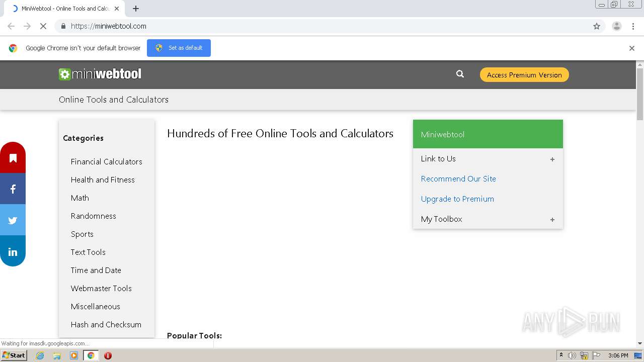Bookmark this page with the star icon
This screenshot has height=362, width=644.
[597, 26]
